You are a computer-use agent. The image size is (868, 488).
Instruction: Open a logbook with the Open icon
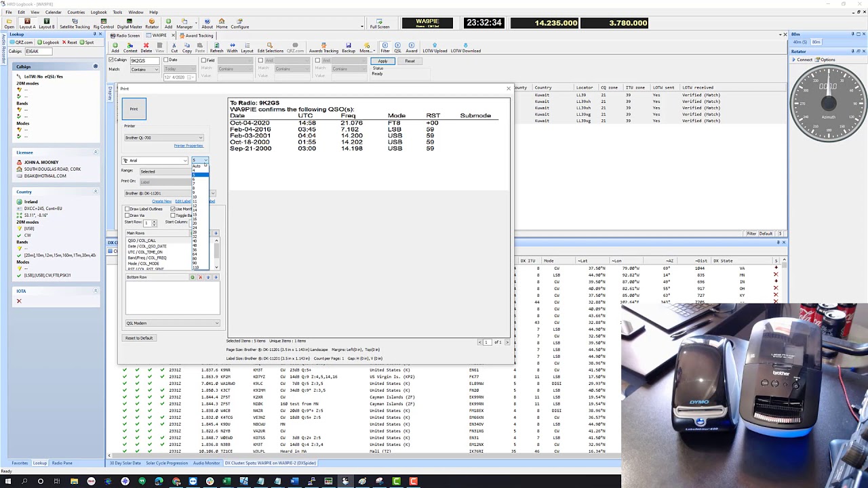pos(9,24)
